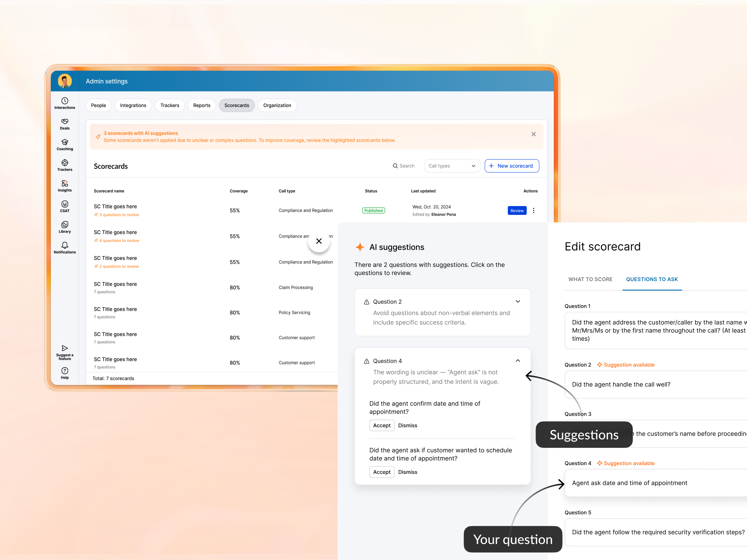The height and width of the screenshot is (560, 747).
Task: Open the Call types dropdown
Action: tap(452, 166)
